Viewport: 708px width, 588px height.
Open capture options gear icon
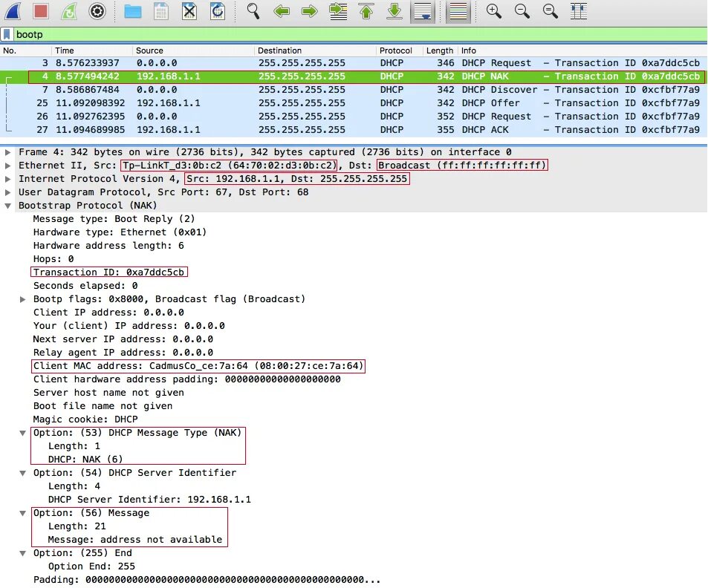pyautogui.click(x=97, y=11)
